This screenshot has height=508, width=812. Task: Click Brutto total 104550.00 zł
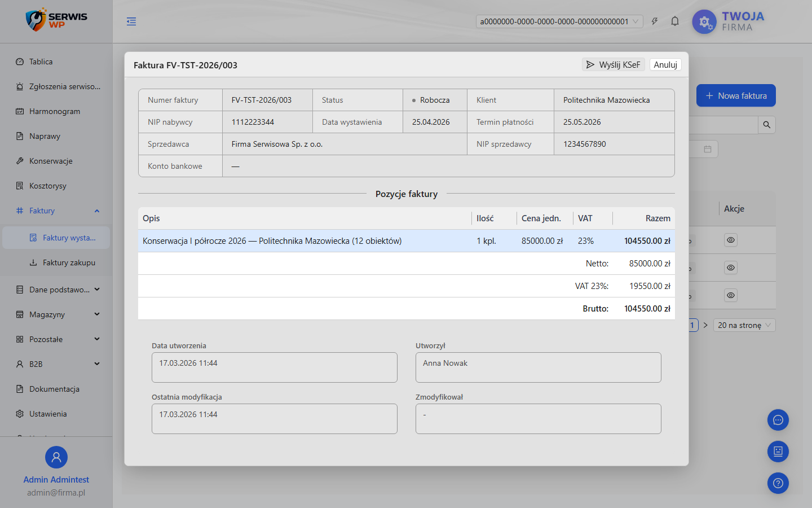click(647, 309)
